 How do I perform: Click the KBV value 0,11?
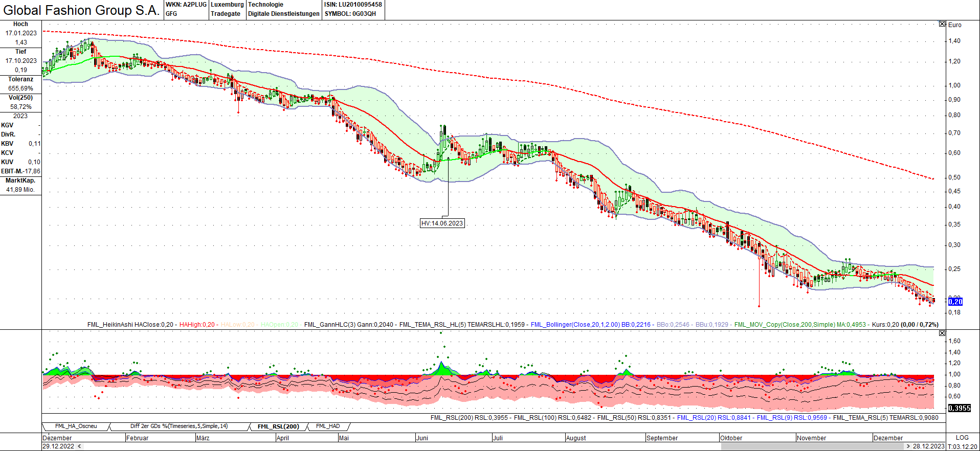[34, 144]
